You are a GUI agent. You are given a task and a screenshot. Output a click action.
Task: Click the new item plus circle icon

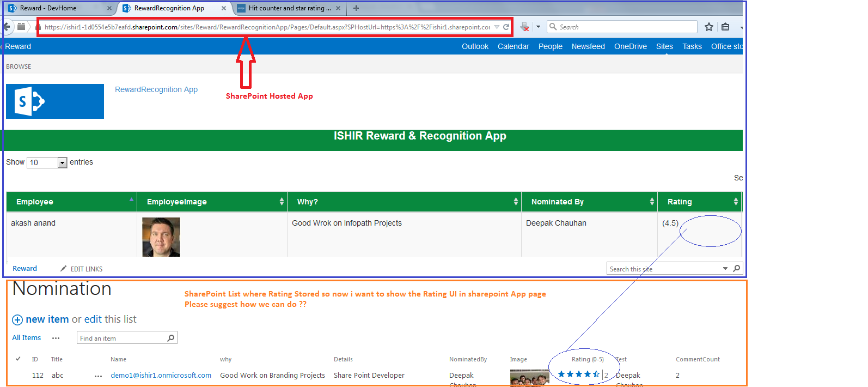pyautogui.click(x=17, y=320)
